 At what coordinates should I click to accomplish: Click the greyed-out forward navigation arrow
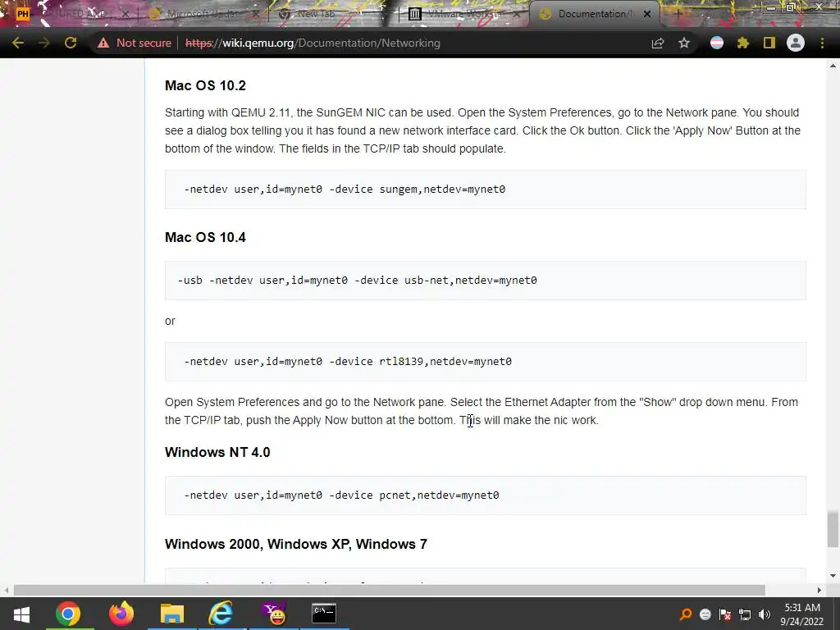44,43
